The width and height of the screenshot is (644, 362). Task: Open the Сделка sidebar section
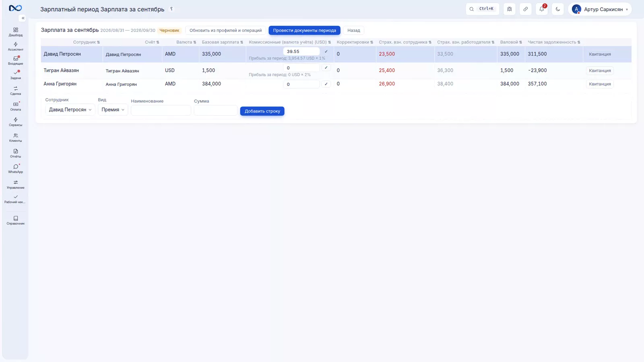(x=15, y=90)
